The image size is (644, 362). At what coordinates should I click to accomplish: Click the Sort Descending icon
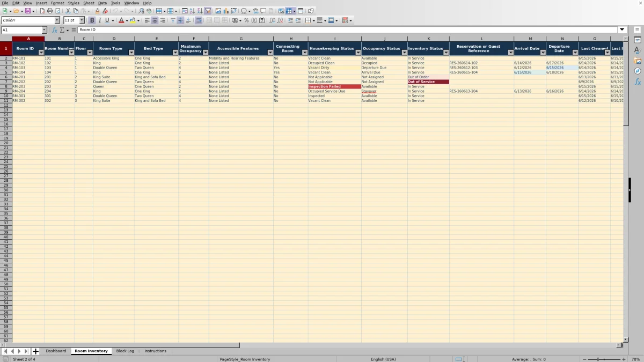(x=200, y=11)
